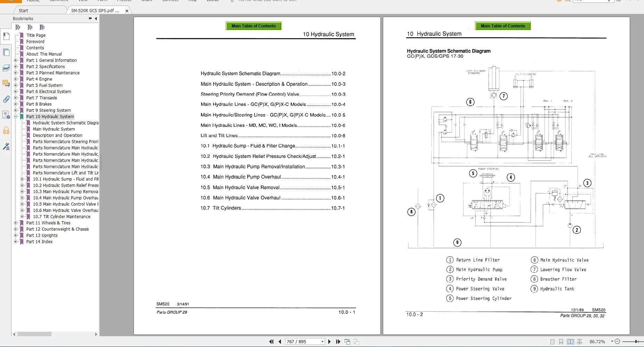Click the add new bookmark icon
The height and width of the screenshot is (347, 644).
tap(30, 27)
